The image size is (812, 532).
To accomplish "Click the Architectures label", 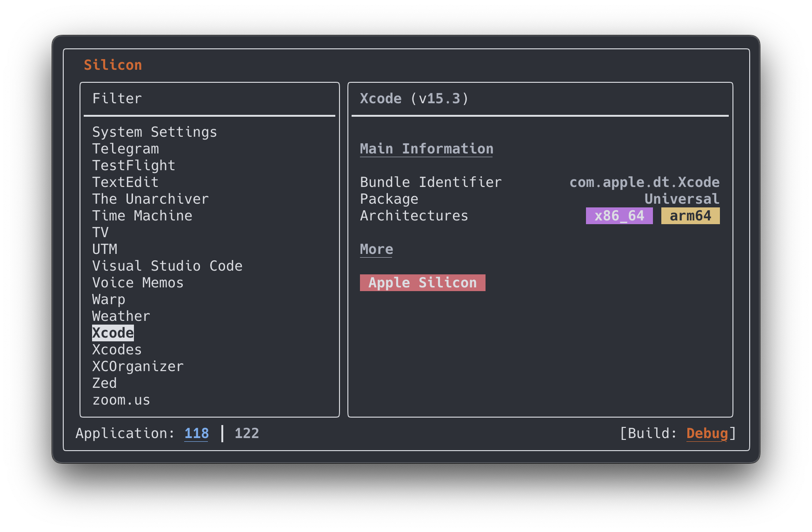I will click(x=414, y=216).
